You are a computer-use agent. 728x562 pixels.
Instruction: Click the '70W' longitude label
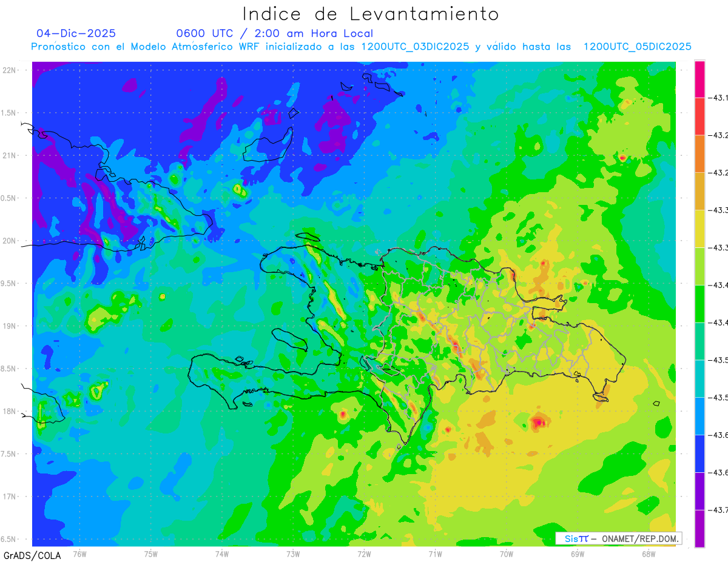(x=506, y=554)
